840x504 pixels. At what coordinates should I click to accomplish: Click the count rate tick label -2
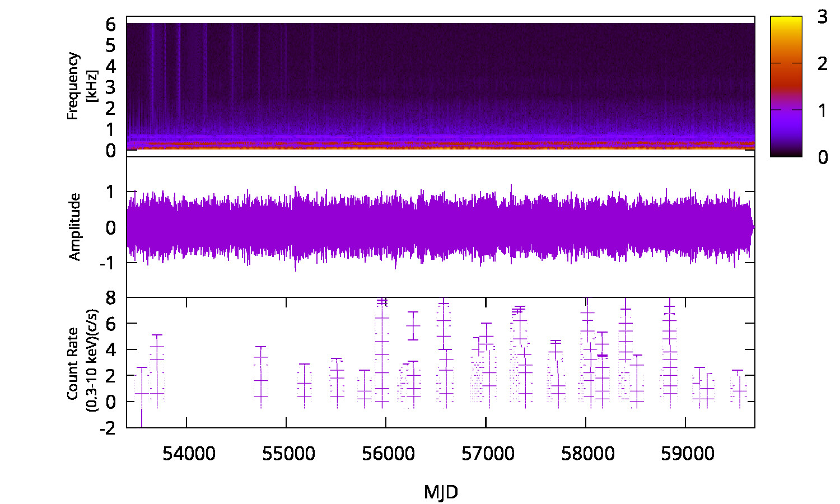click(x=108, y=428)
